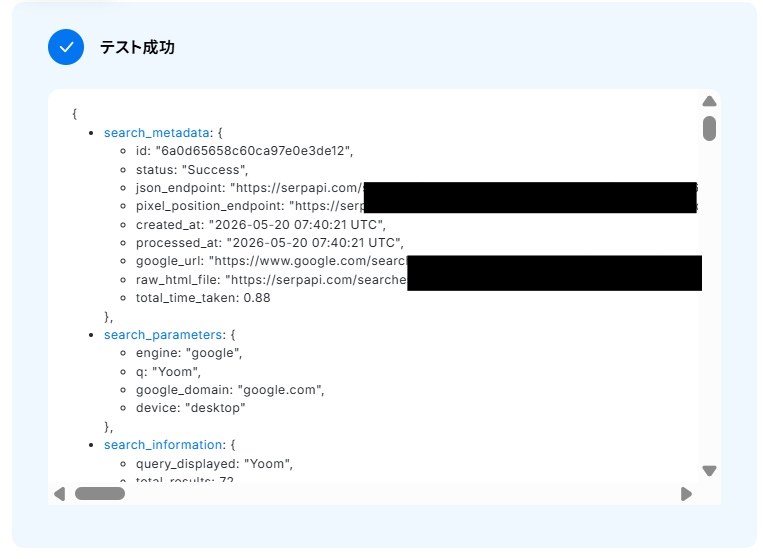763x559 pixels.
Task: Collapse the search_information key
Action: pyautogui.click(x=163, y=445)
